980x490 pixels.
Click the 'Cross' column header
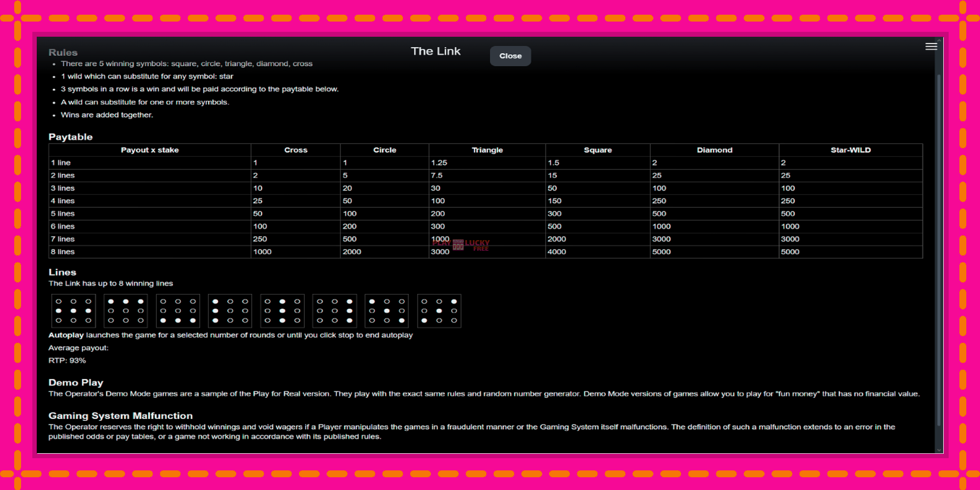point(296,150)
